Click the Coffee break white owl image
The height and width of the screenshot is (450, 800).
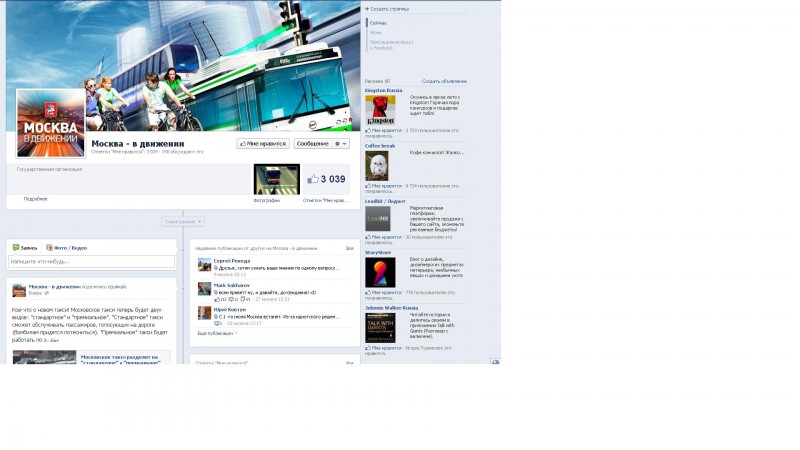pos(377,165)
